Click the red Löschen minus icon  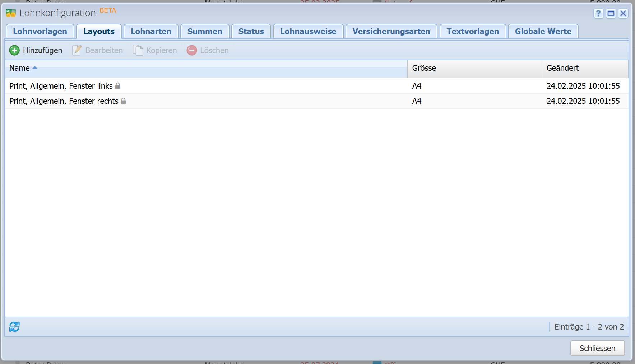pos(192,50)
